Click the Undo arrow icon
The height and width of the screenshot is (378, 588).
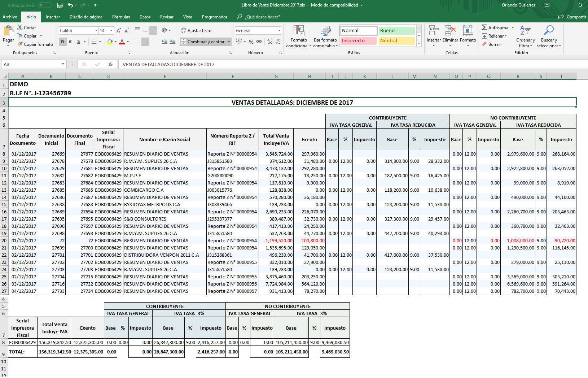point(70,5)
